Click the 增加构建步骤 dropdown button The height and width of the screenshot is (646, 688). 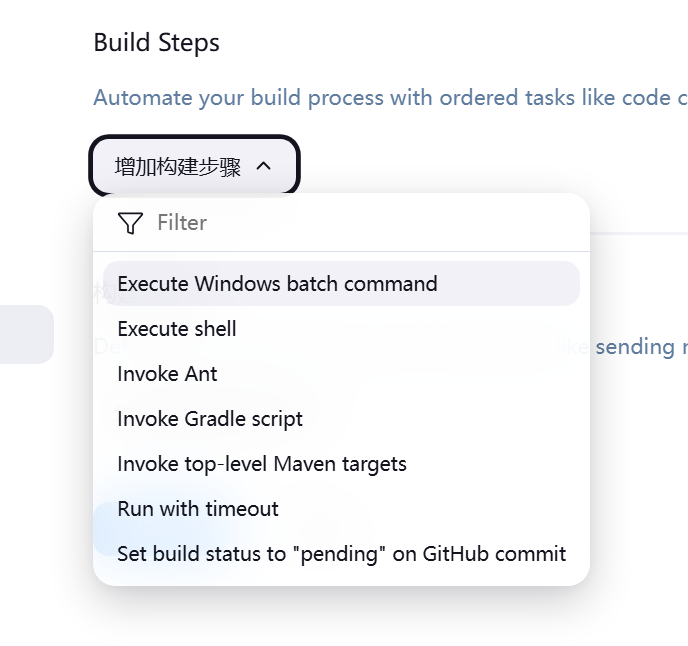coord(194,165)
